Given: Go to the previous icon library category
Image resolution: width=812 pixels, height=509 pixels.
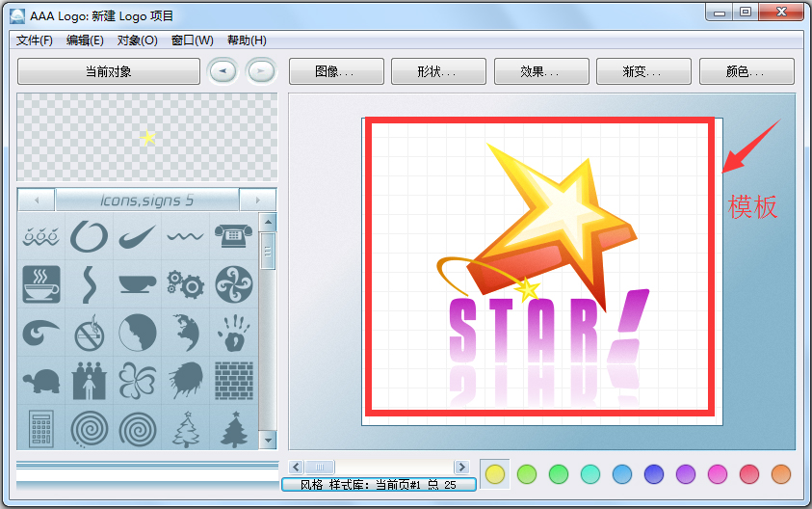Looking at the screenshot, I should (37, 201).
